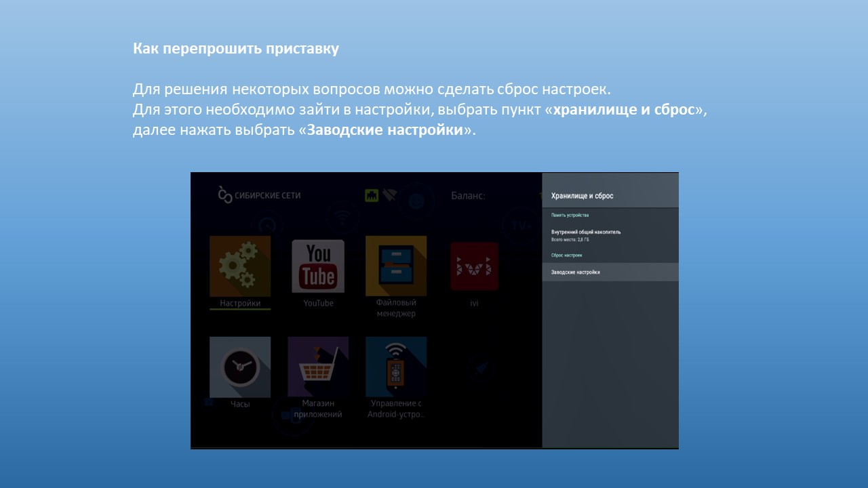The width and height of the screenshot is (868, 488).
Task: Click the Всего места: 2,8 ГБ text
Action: click(570, 240)
